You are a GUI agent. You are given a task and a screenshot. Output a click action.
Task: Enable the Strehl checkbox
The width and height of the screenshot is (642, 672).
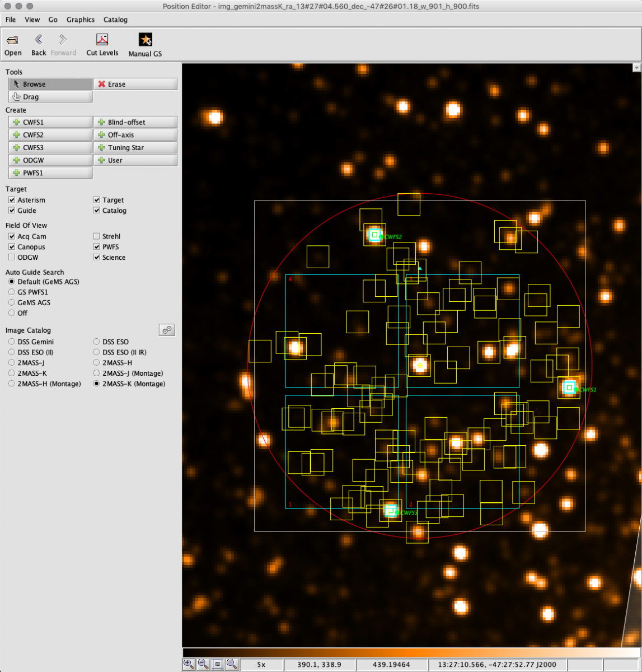coord(97,236)
